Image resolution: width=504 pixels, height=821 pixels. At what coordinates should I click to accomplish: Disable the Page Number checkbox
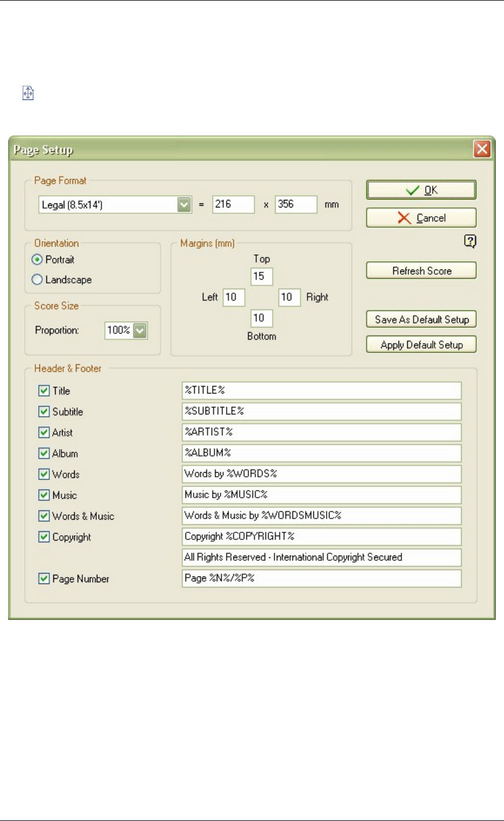pos(43,579)
